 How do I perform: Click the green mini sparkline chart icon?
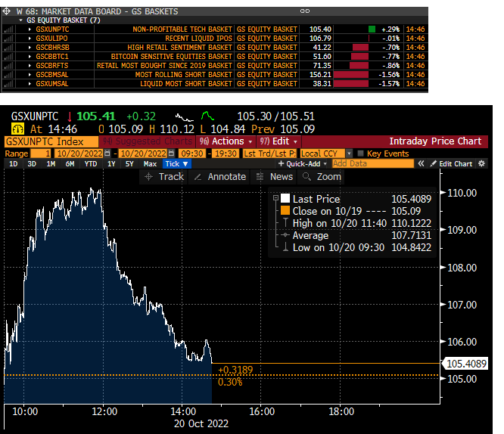[x=207, y=116]
